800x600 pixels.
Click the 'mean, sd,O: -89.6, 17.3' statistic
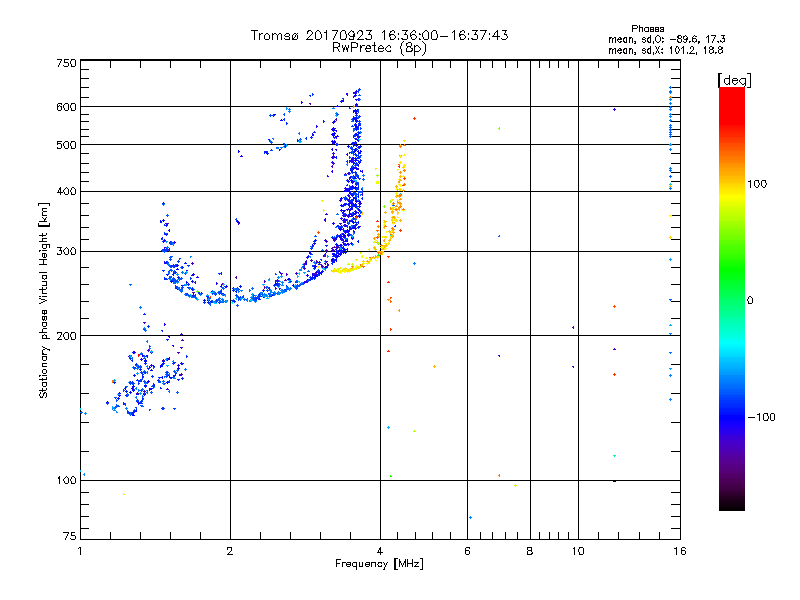(x=667, y=39)
